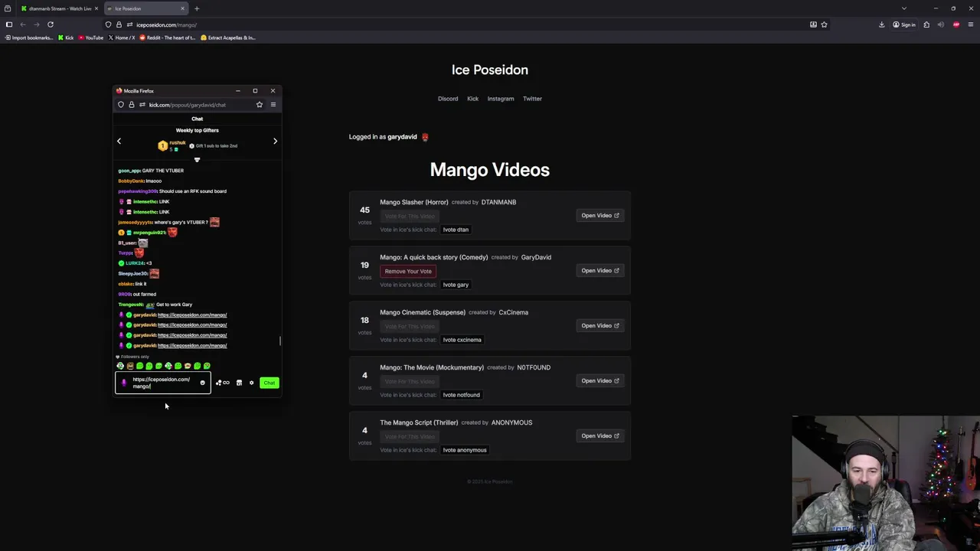Close the Ice Poseidon tab

(x=182, y=8)
